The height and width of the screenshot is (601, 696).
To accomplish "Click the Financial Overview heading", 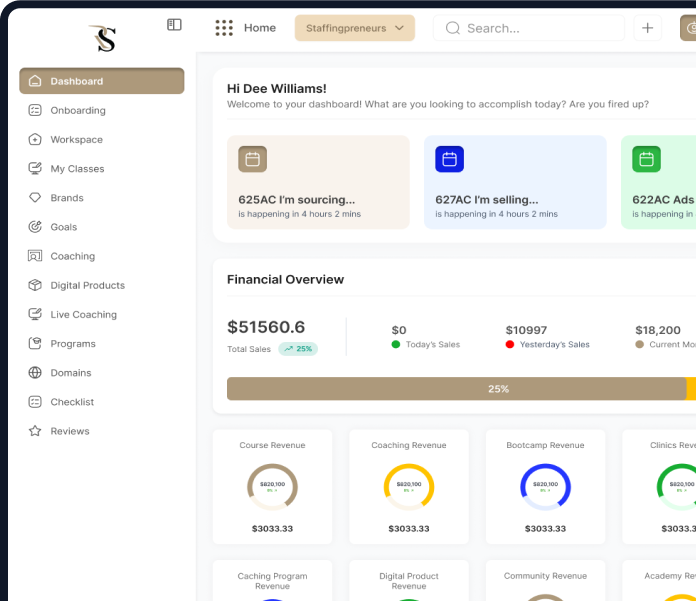I will [x=285, y=280].
